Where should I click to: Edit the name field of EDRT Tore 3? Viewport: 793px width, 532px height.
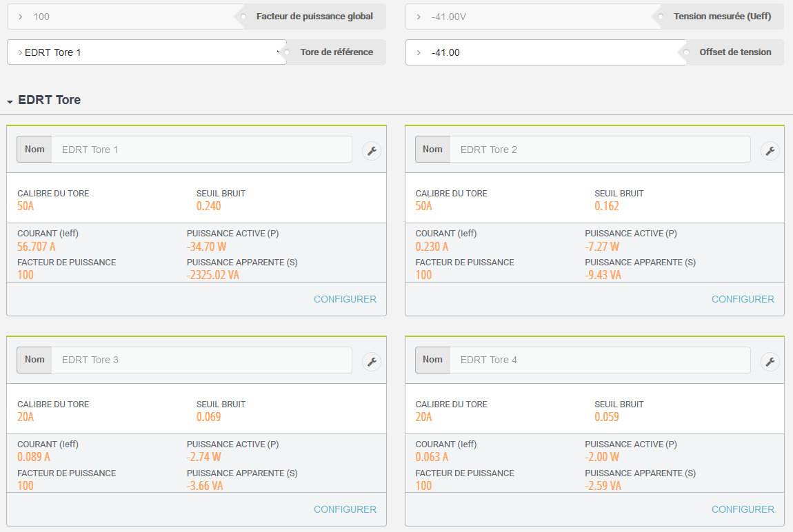pos(202,360)
